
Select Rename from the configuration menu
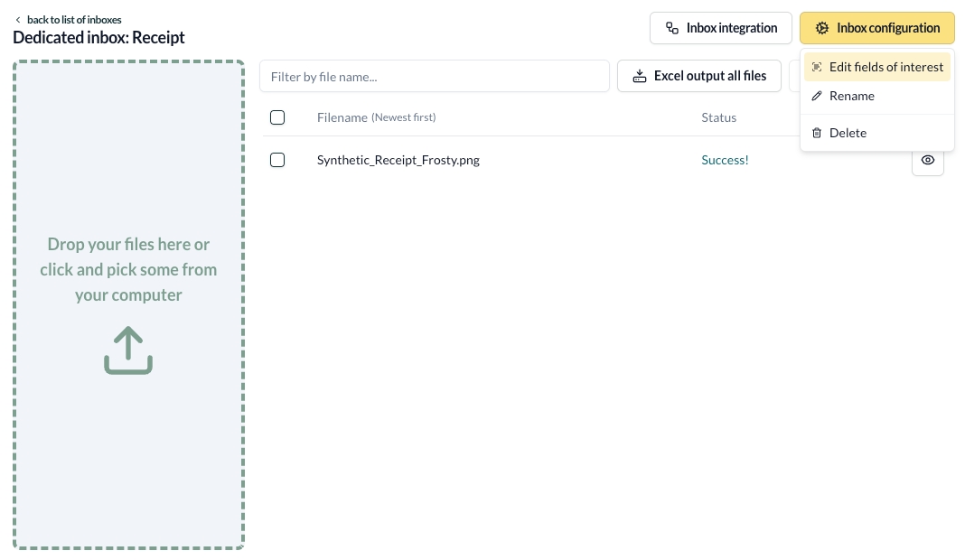(851, 96)
